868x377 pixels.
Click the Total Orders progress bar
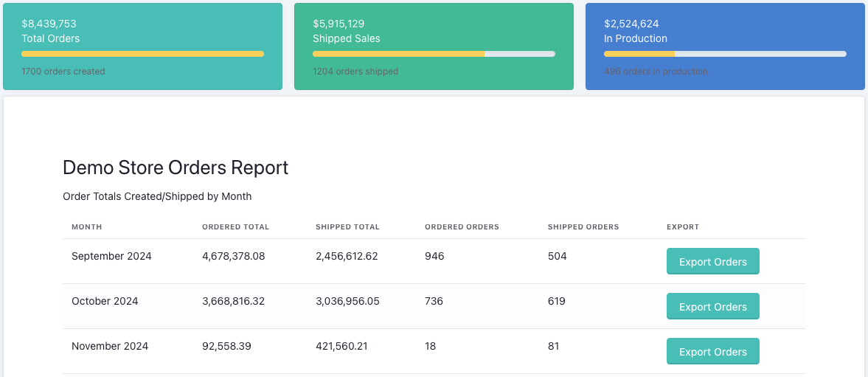(142, 54)
